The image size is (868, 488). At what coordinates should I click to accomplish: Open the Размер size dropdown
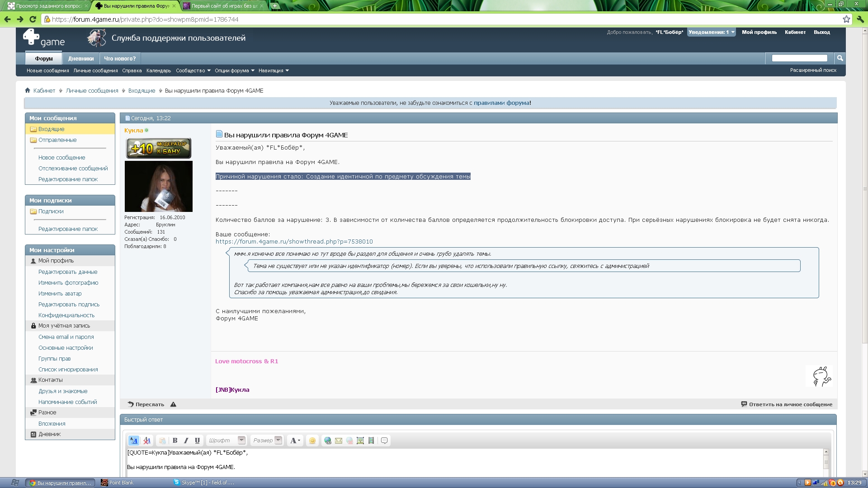[278, 440]
